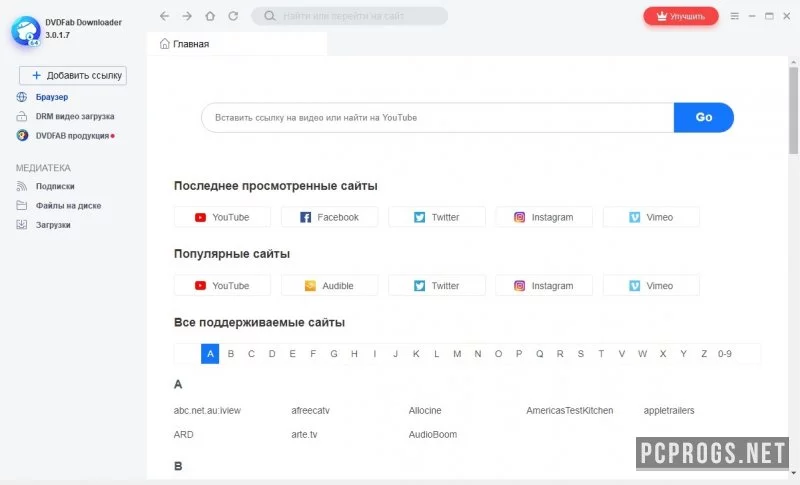Select letter C in site index
The height and width of the screenshot is (485, 800).
(251, 354)
